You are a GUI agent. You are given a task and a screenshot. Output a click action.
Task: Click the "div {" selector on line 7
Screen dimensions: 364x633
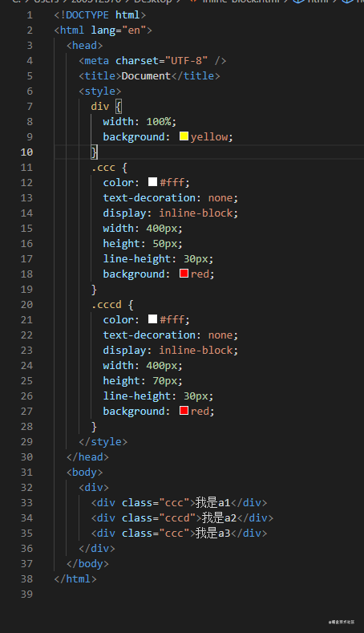point(106,107)
